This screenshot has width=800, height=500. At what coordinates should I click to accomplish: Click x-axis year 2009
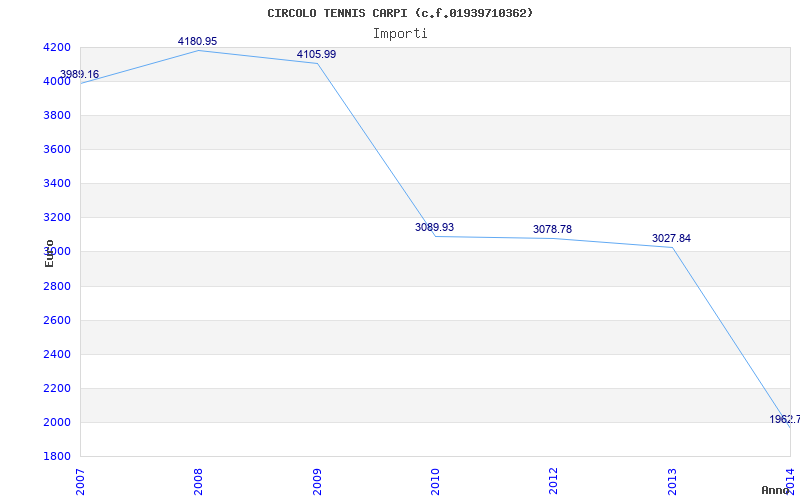coord(317,482)
